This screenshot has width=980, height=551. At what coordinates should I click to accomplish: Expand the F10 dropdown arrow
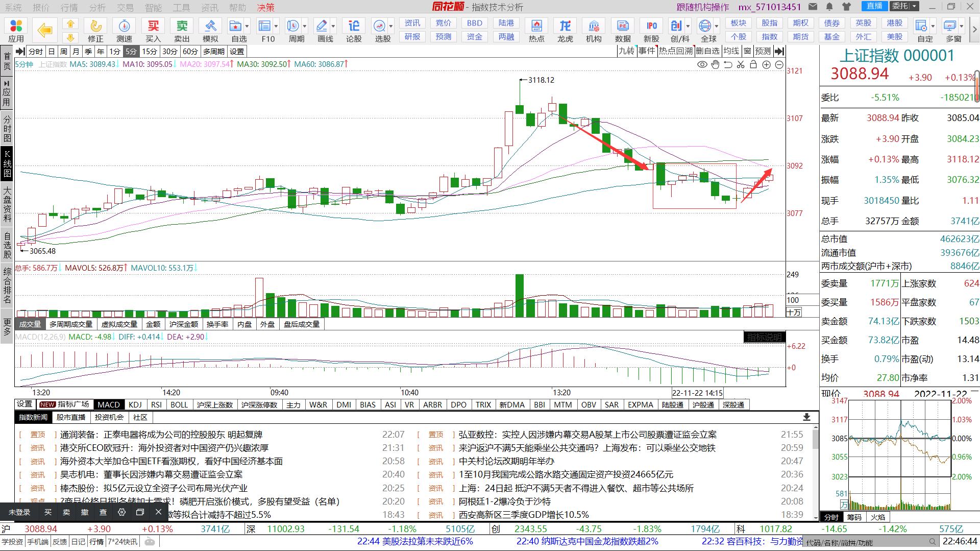click(276, 26)
